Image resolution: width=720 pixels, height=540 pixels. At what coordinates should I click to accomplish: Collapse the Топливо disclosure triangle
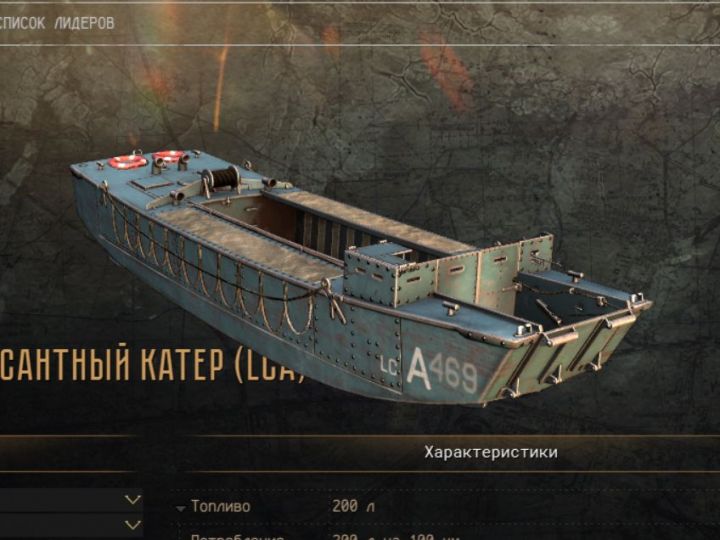tap(181, 508)
